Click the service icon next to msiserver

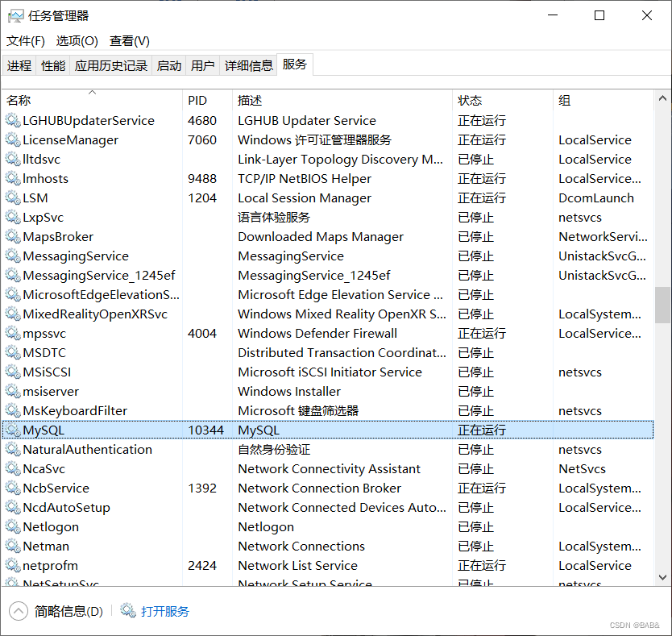(x=13, y=391)
